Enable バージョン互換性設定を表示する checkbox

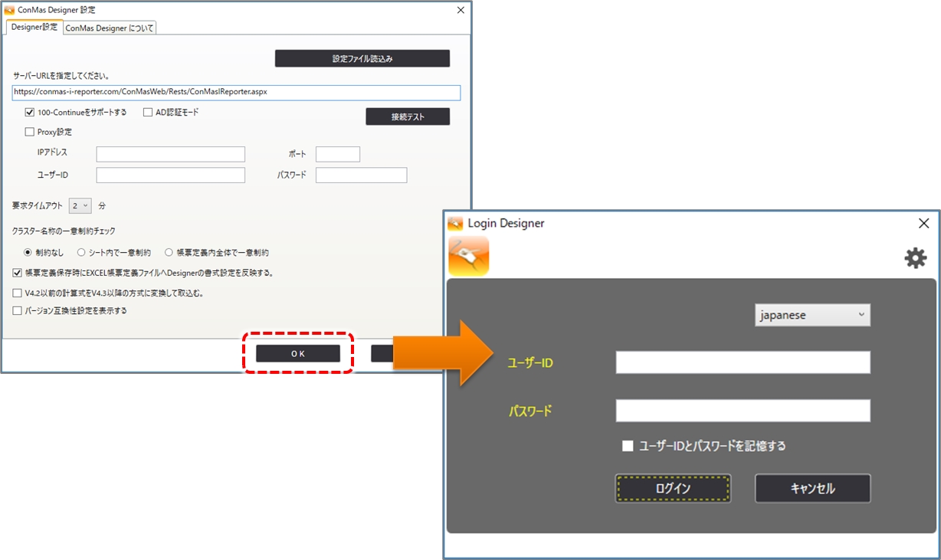pyautogui.click(x=18, y=311)
